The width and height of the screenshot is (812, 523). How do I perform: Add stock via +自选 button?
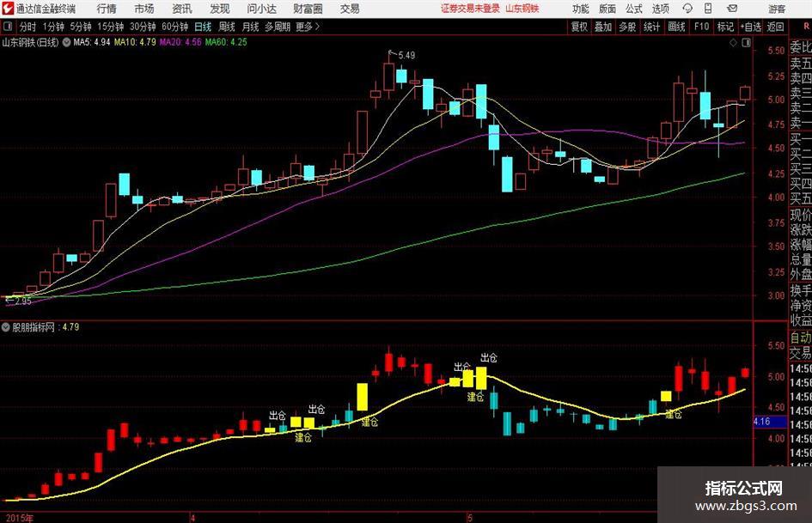click(750, 27)
